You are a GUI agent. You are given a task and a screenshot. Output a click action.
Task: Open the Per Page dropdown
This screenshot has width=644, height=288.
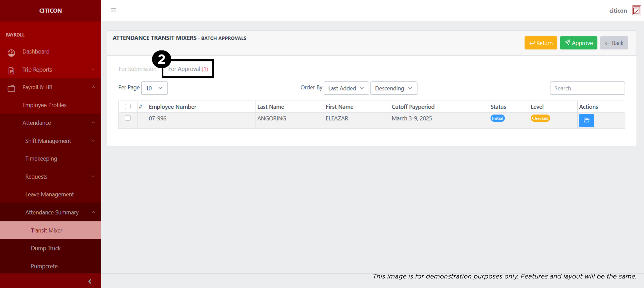(x=154, y=88)
